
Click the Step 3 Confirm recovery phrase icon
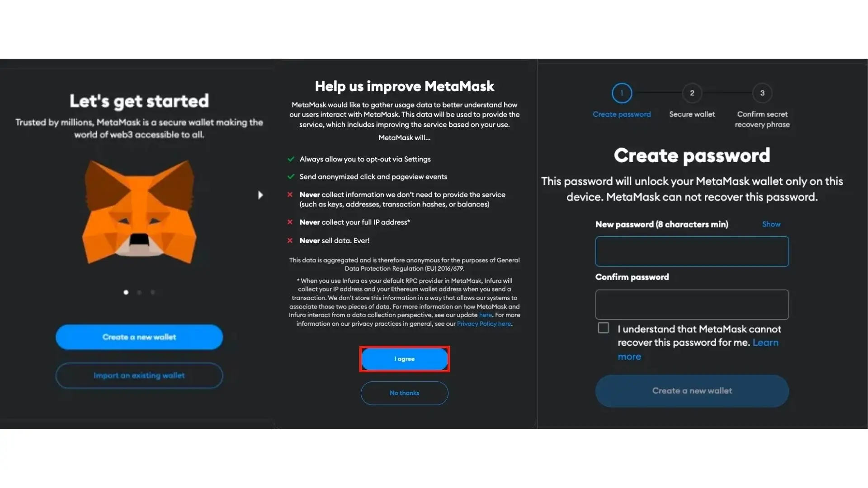click(762, 93)
